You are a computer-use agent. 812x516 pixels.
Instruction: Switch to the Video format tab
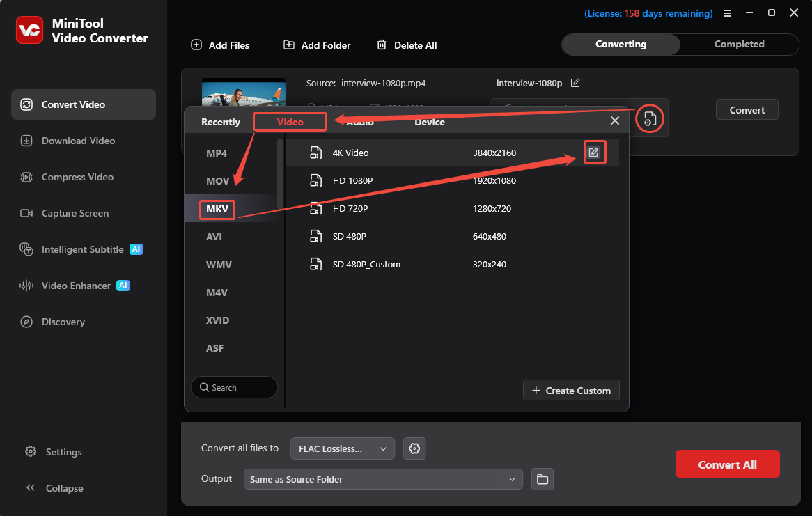tap(290, 123)
